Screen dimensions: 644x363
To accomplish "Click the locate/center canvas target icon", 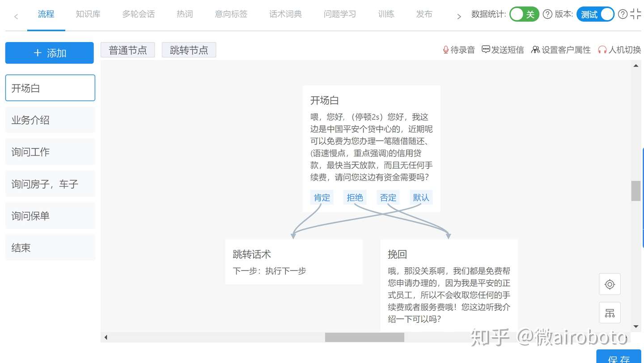I will pos(610,284).
